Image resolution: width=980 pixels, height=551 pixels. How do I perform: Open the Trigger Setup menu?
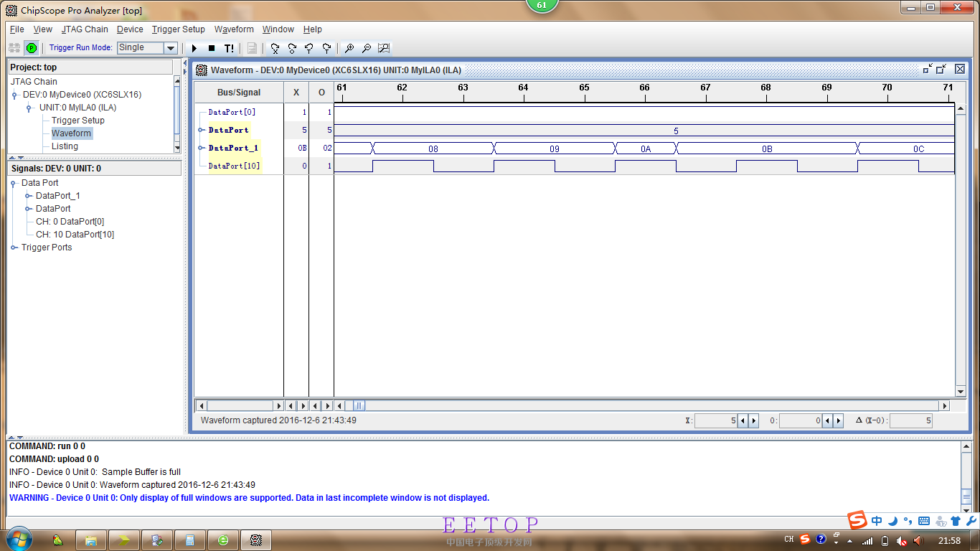pos(179,29)
